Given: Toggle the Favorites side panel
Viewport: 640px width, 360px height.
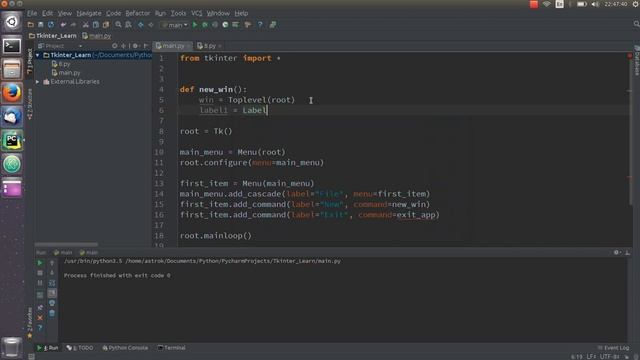Looking at the screenshot, I should click(30, 322).
